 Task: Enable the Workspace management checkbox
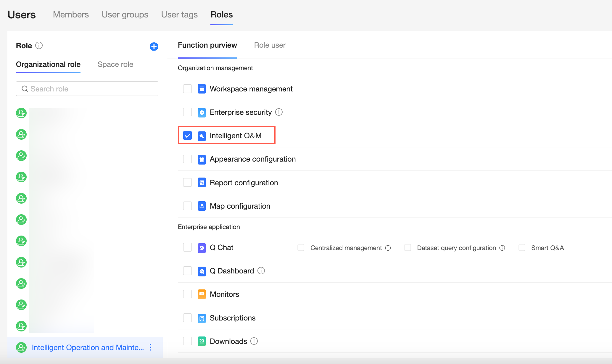[187, 89]
